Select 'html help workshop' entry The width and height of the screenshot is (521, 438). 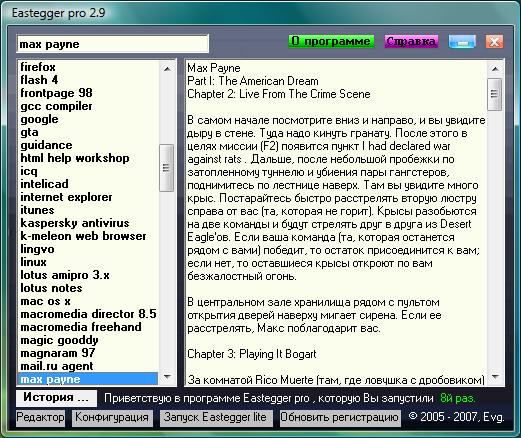(88, 158)
